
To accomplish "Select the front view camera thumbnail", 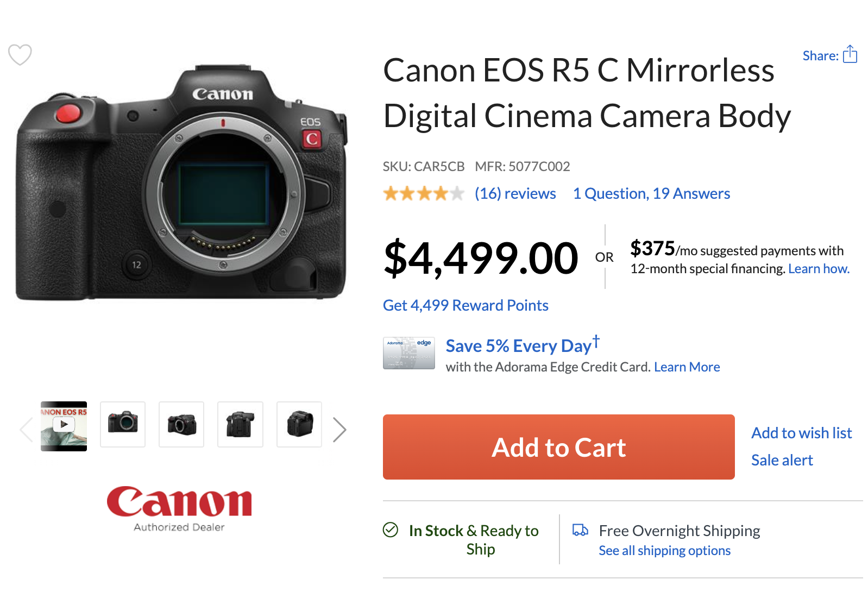I will [x=123, y=424].
